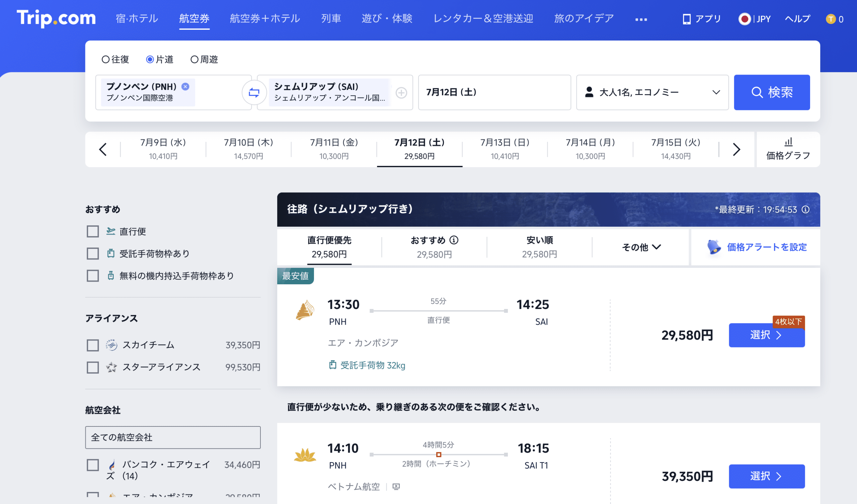The width and height of the screenshot is (857, 504).
Task: Click the ベトナム航空 lotus logo
Action: click(x=305, y=455)
